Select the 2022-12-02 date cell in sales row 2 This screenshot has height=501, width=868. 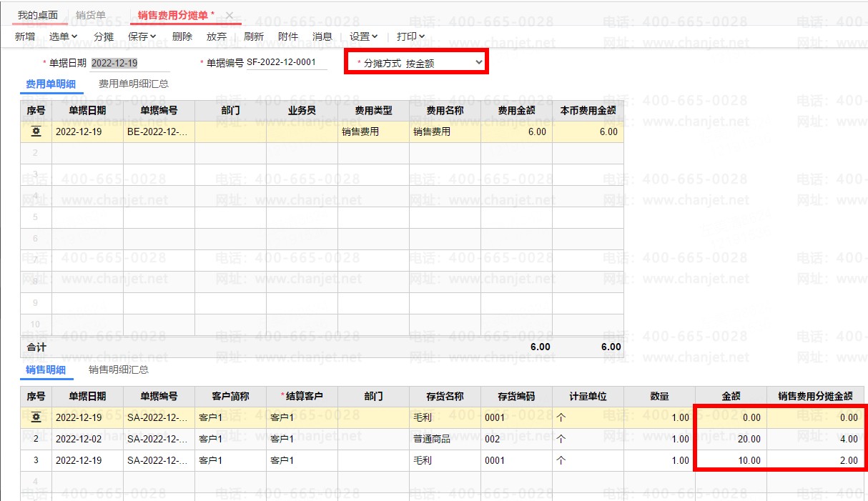pos(87,439)
